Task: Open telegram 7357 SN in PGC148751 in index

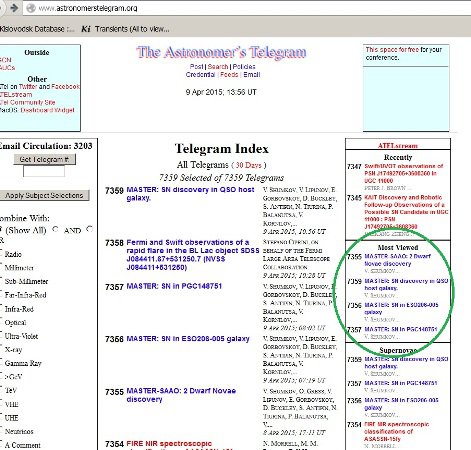Action: (x=174, y=286)
